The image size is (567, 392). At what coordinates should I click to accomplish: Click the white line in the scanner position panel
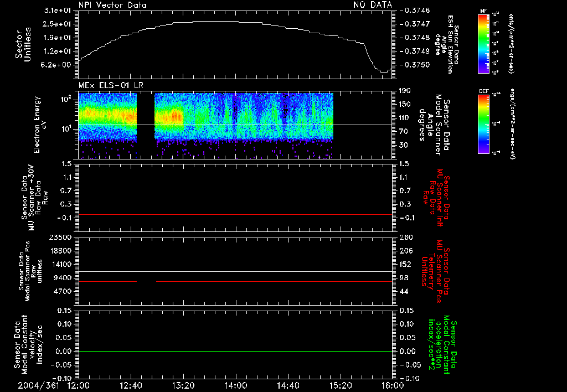(235, 271)
